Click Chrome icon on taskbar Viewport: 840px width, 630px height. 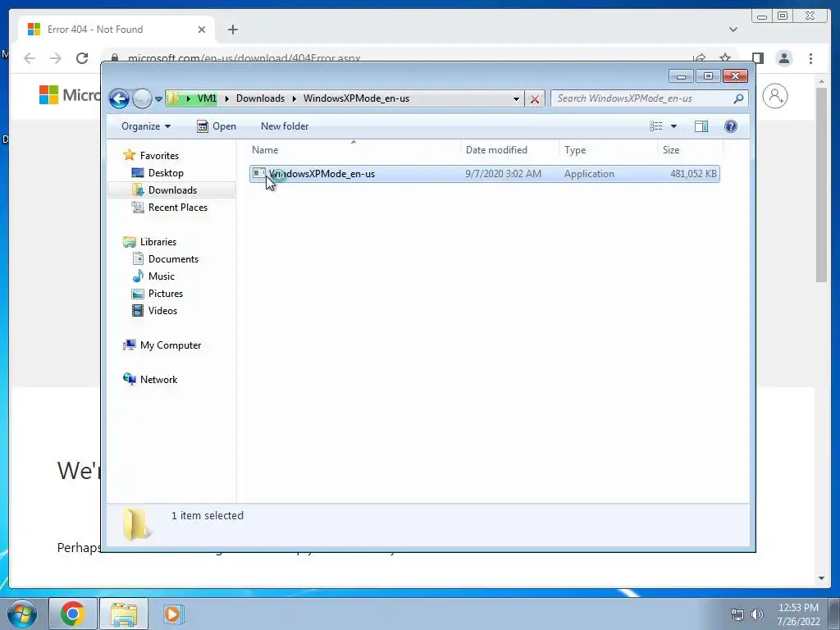72,614
